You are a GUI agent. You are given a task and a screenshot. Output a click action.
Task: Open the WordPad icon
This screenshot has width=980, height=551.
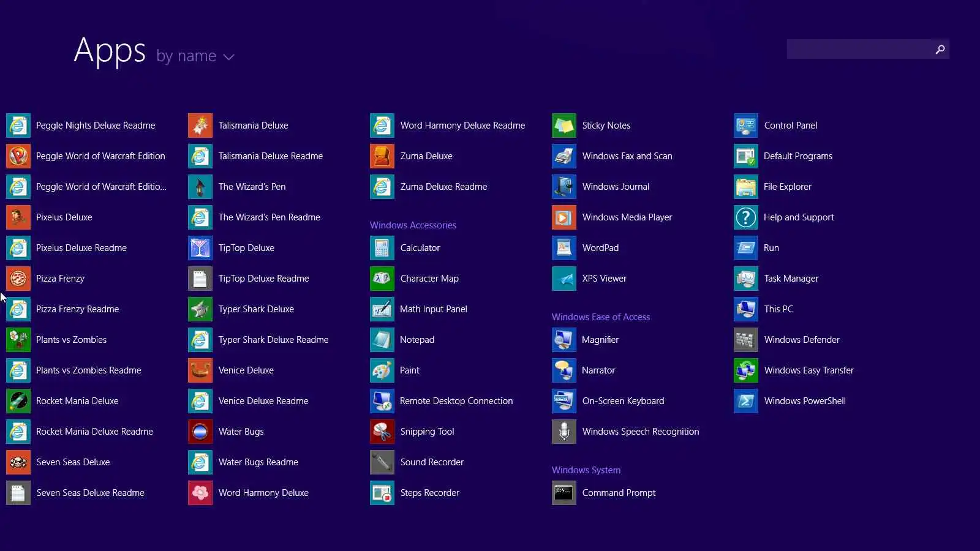pos(564,248)
